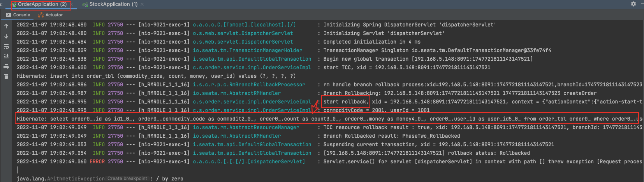
Task: Open the run panel settings gear
Action: (x=633, y=4)
